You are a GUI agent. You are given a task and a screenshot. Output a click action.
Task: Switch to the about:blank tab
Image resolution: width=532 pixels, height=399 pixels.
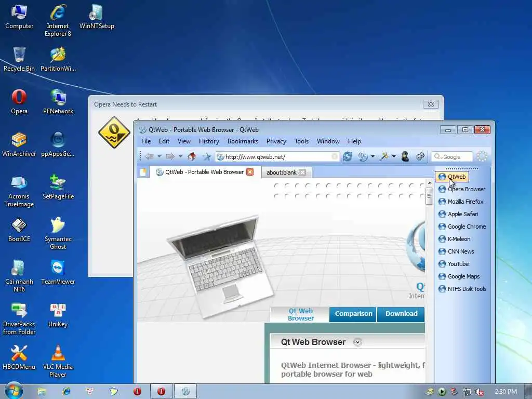click(282, 172)
